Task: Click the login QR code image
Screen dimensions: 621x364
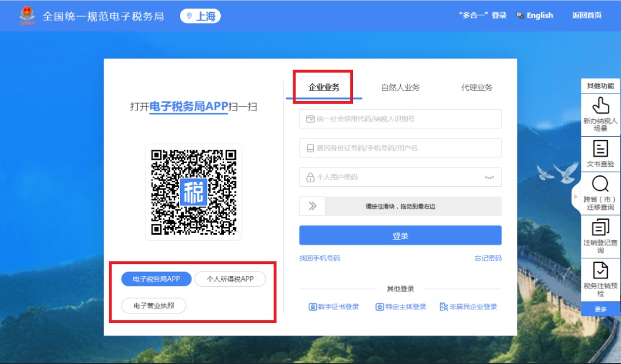Action: click(x=194, y=192)
